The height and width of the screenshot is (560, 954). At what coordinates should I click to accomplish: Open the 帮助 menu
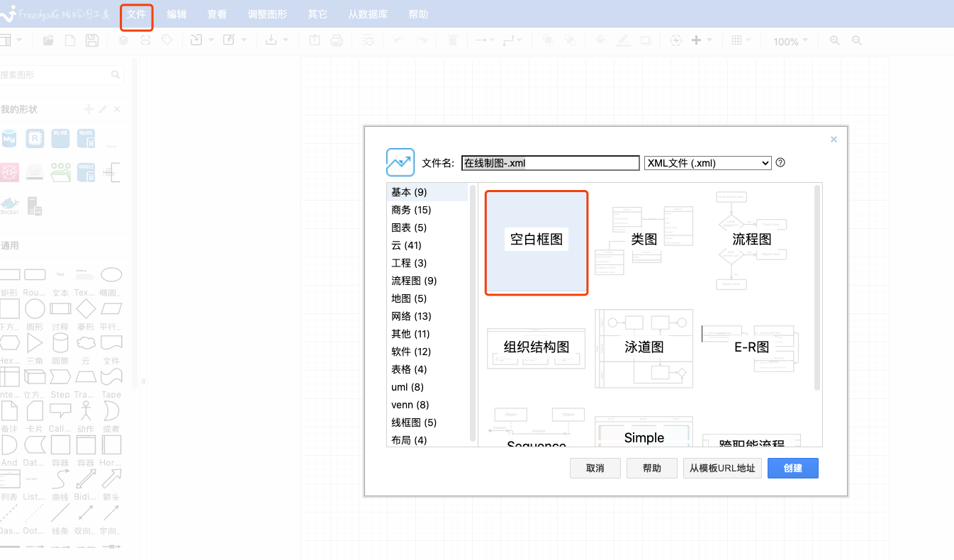(418, 14)
